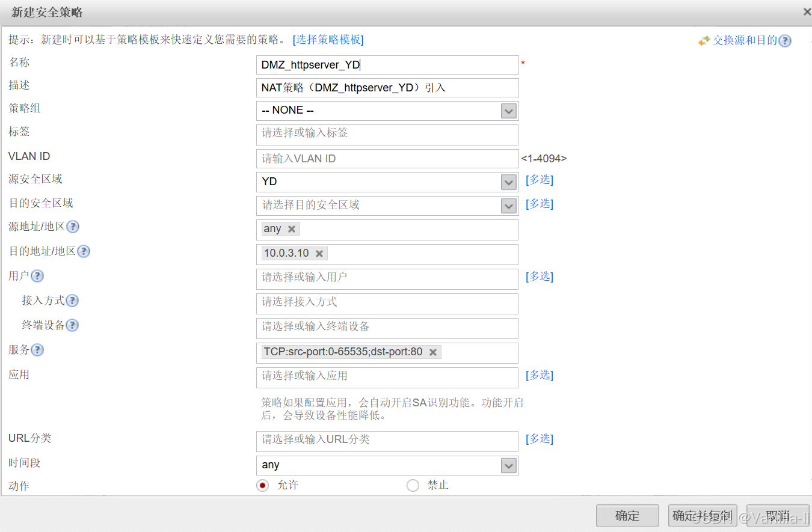Click the 应用 input field
The height and width of the screenshot is (532, 812).
pos(387,378)
